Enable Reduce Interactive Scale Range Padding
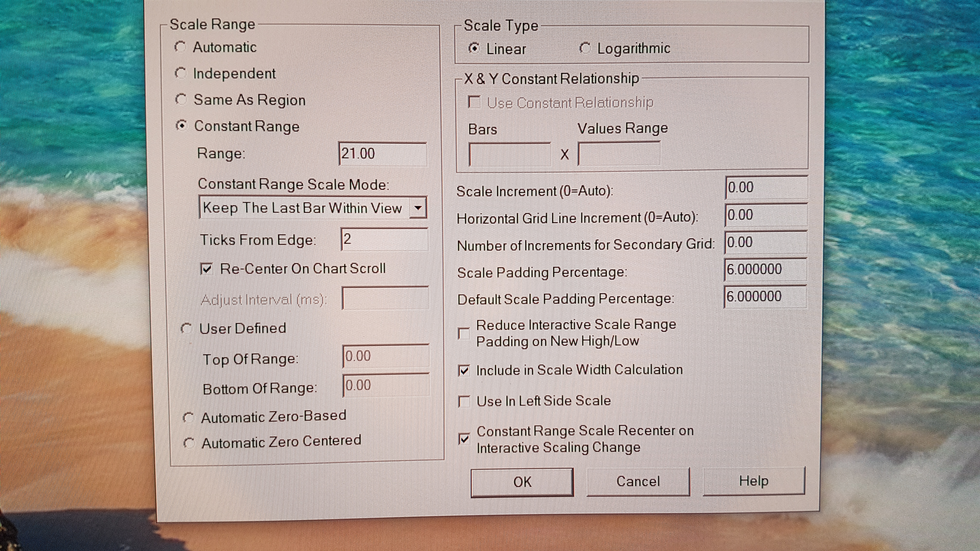980x551 pixels. coord(464,334)
